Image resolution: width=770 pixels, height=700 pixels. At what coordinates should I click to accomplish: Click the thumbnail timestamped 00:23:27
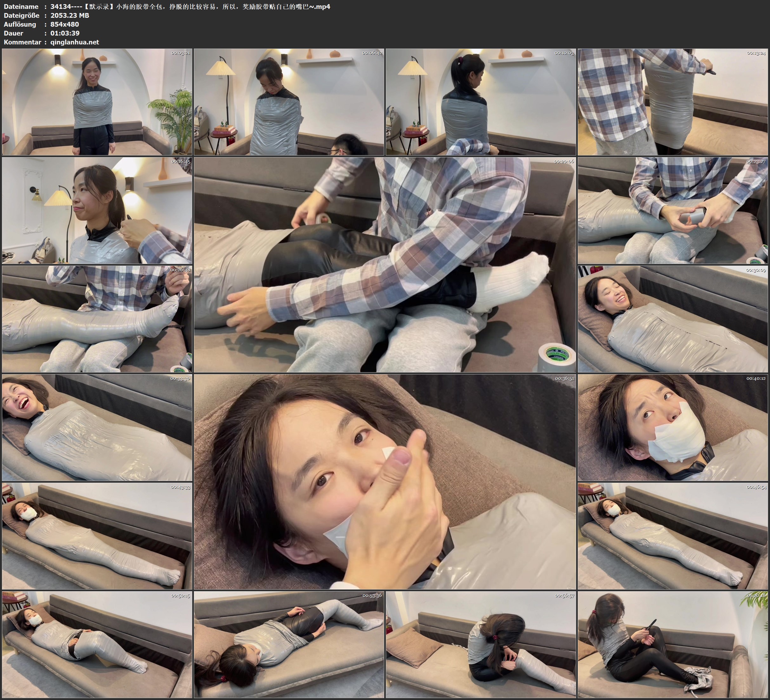pos(673,210)
